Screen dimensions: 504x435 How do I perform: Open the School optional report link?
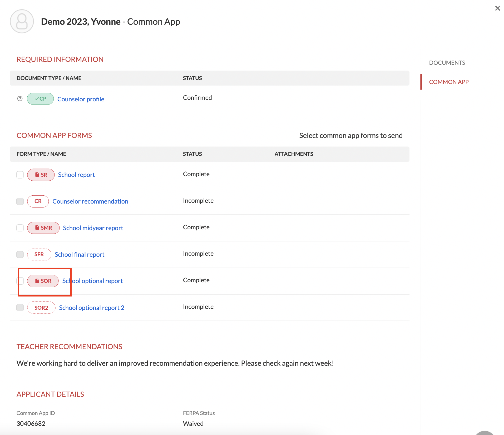click(92, 281)
